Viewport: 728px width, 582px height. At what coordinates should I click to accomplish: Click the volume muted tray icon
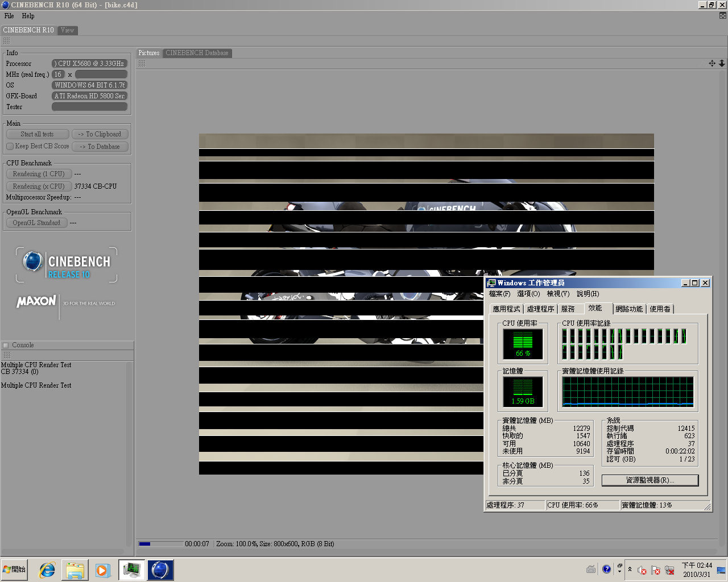(x=642, y=570)
